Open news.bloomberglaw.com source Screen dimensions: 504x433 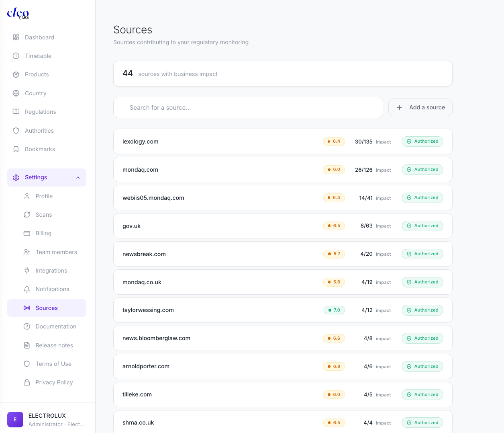point(283,339)
